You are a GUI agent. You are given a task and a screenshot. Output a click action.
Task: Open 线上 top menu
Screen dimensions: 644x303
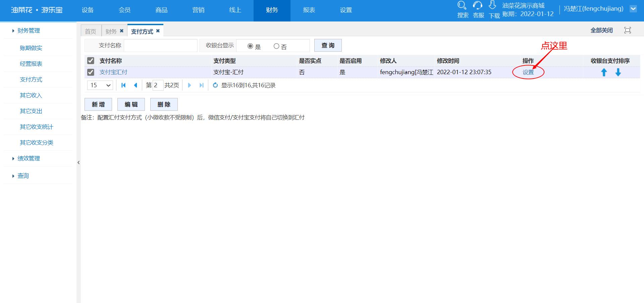click(235, 10)
